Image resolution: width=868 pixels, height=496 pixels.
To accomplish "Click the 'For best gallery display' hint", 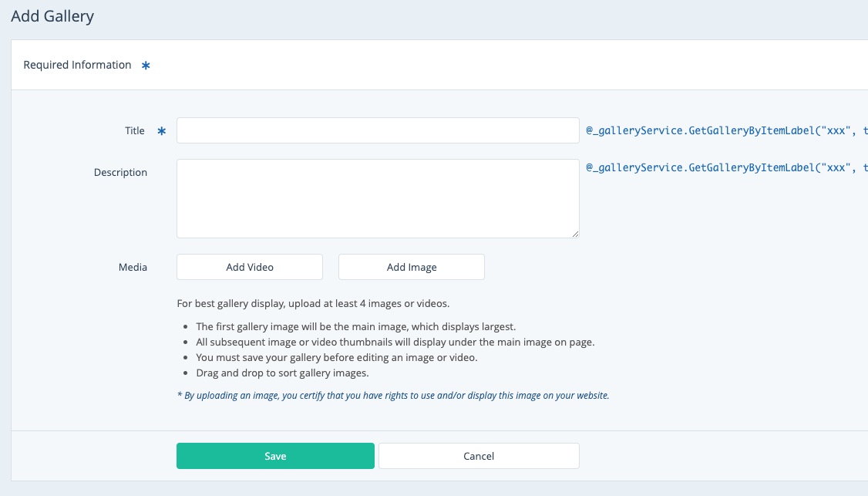I will [x=313, y=303].
